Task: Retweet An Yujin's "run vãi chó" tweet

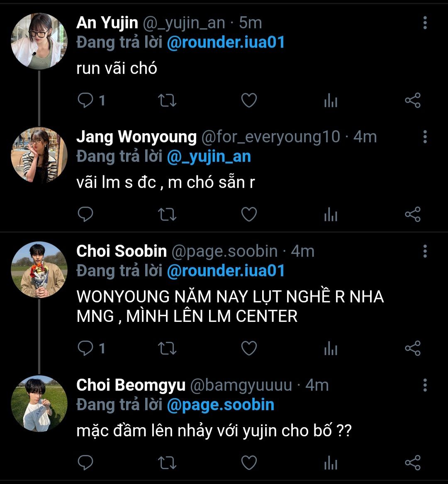Action: pyautogui.click(x=168, y=101)
